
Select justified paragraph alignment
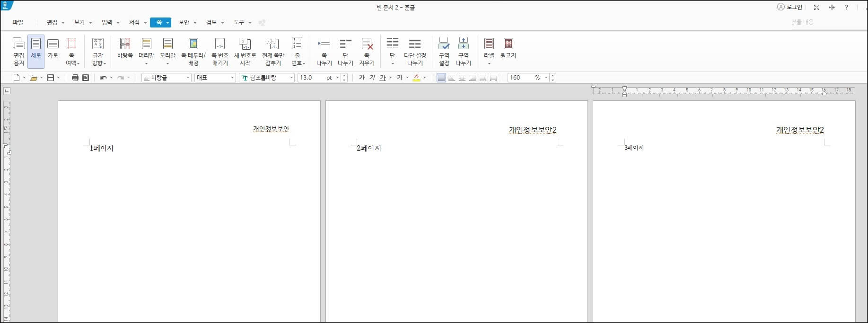[x=441, y=78]
